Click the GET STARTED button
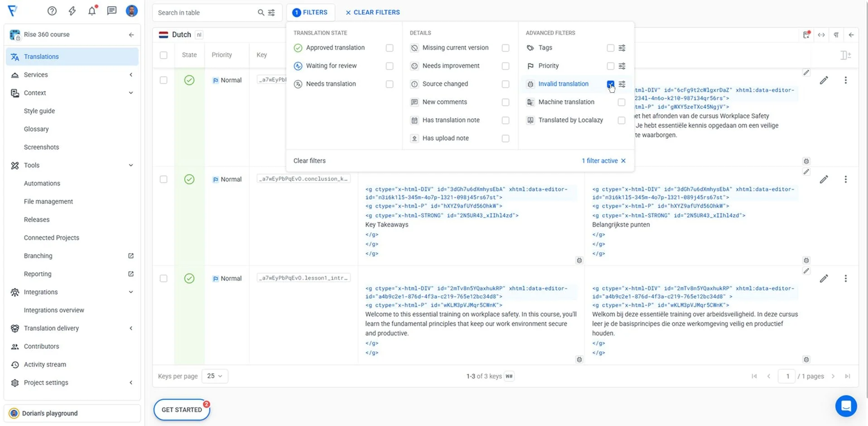The height and width of the screenshot is (426, 868). (x=182, y=410)
